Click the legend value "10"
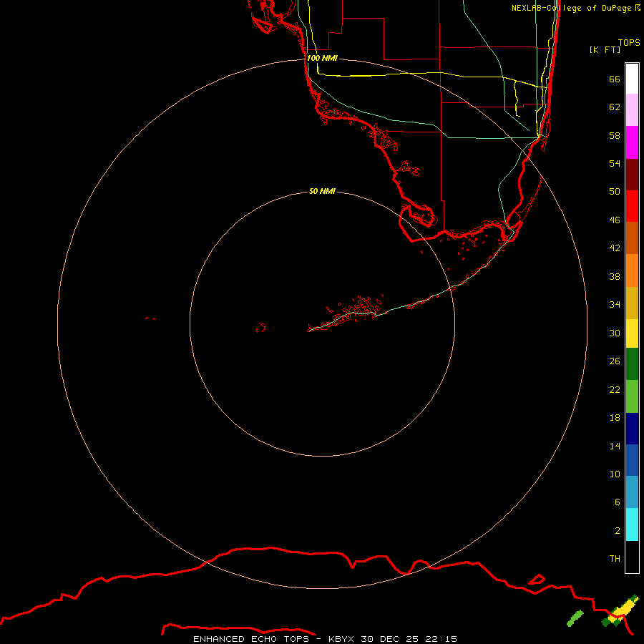The height and width of the screenshot is (644, 644). [615, 474]
